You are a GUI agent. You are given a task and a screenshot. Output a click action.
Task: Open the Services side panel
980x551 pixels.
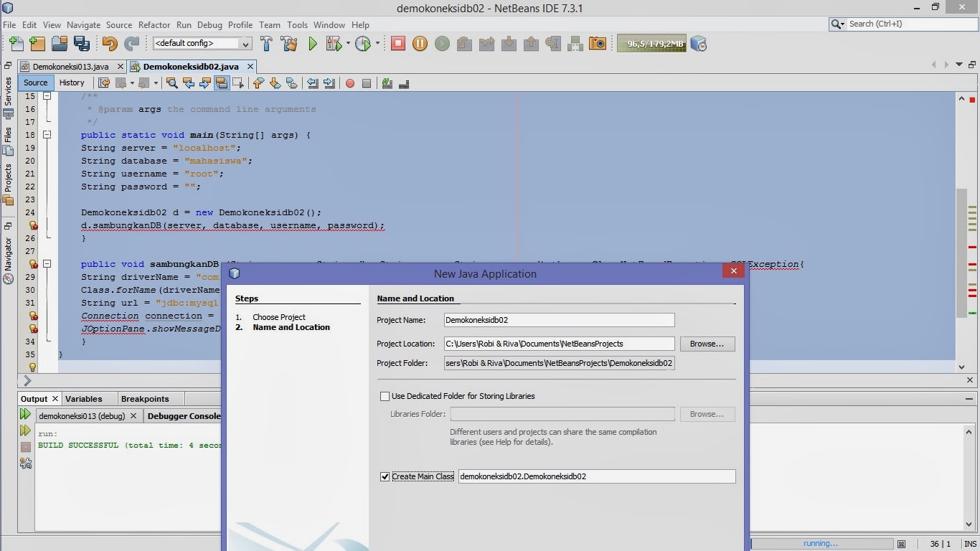coord(8,97)
